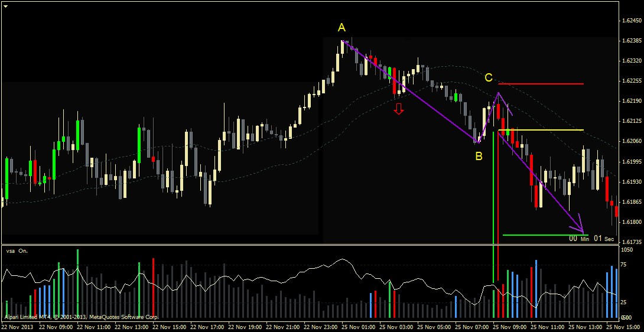Select the red horizontal stop level line
This screenshot has width=644, height=332.
[541, 84]
